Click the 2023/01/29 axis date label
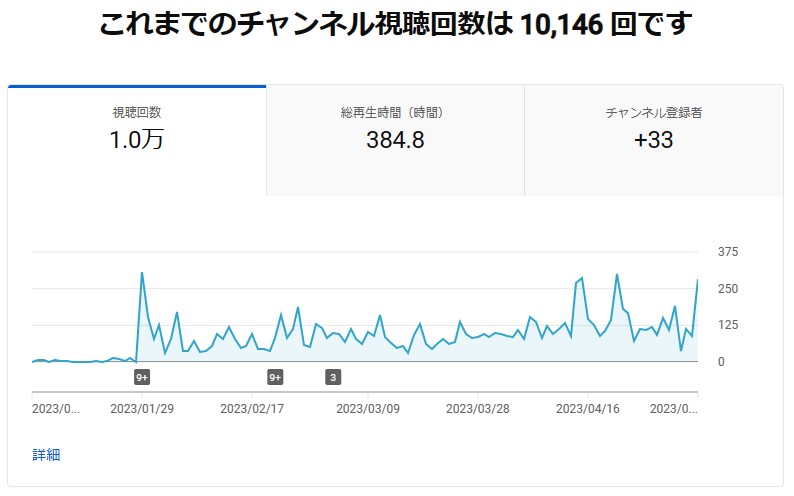The width and height of the screenshot is (794, 496). point(142,409)
